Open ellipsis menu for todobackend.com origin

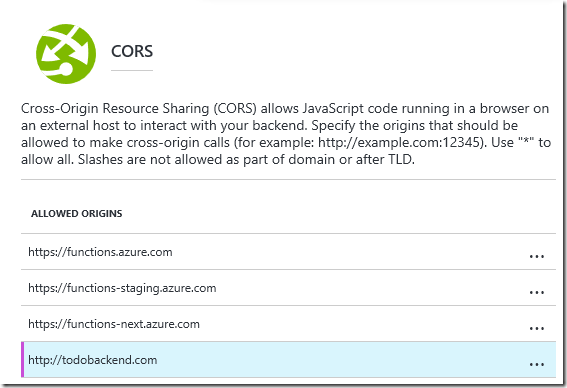(x=537, y=364)
